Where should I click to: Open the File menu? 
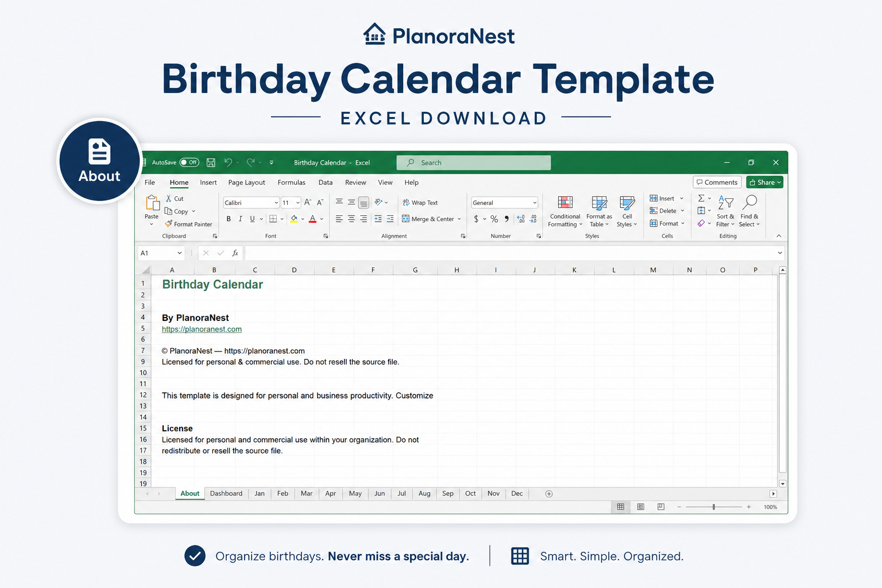[150, 183]
